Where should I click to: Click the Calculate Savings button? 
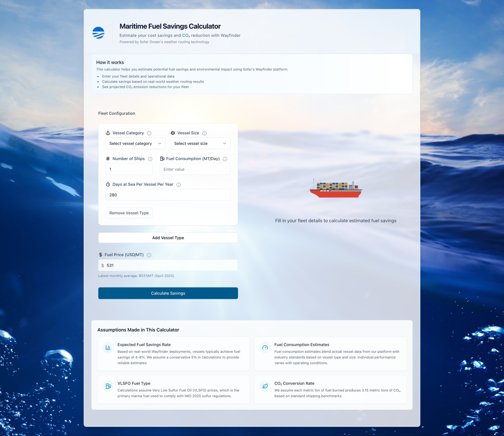[x=168, y=293]
